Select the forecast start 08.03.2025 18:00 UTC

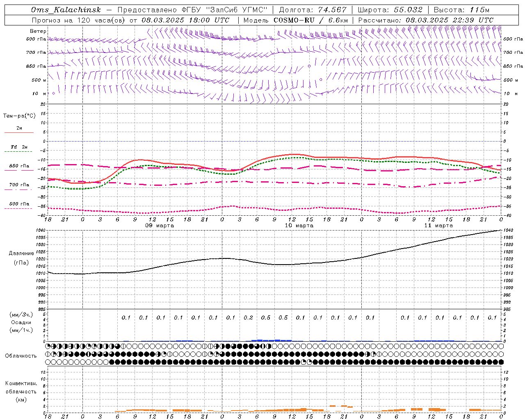(185, 20)
